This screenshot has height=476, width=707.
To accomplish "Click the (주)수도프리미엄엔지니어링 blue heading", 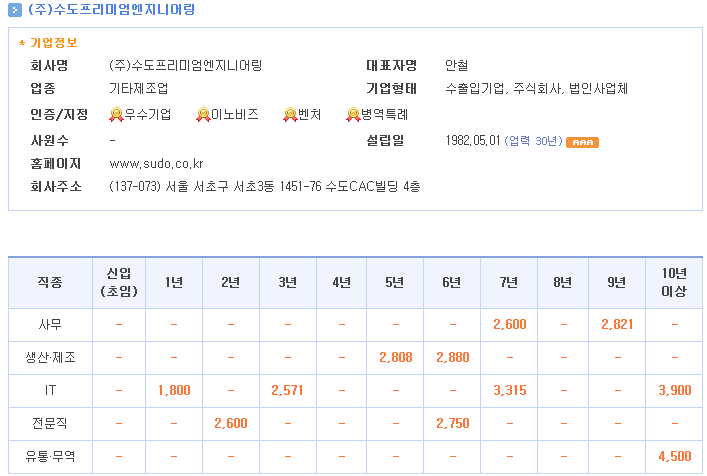I will (x=111, y=9).
